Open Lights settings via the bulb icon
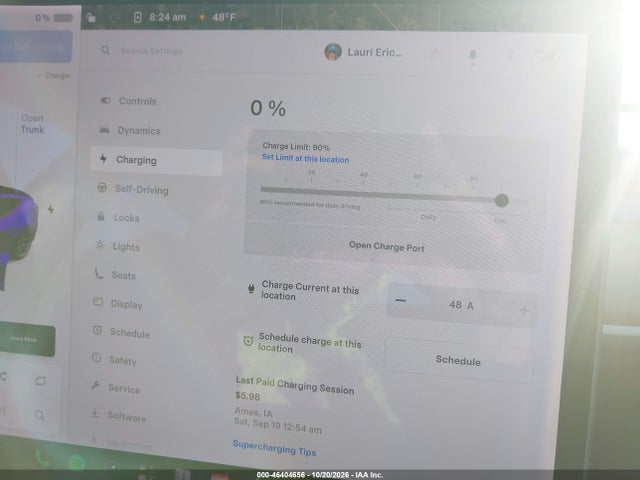 point(100,245)
